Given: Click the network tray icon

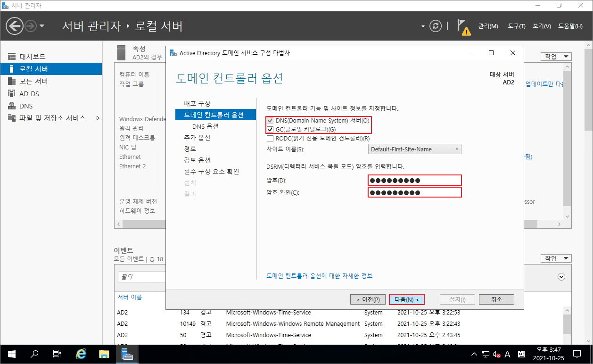Looking at the screenshot, I should click(x=486, y=354).
